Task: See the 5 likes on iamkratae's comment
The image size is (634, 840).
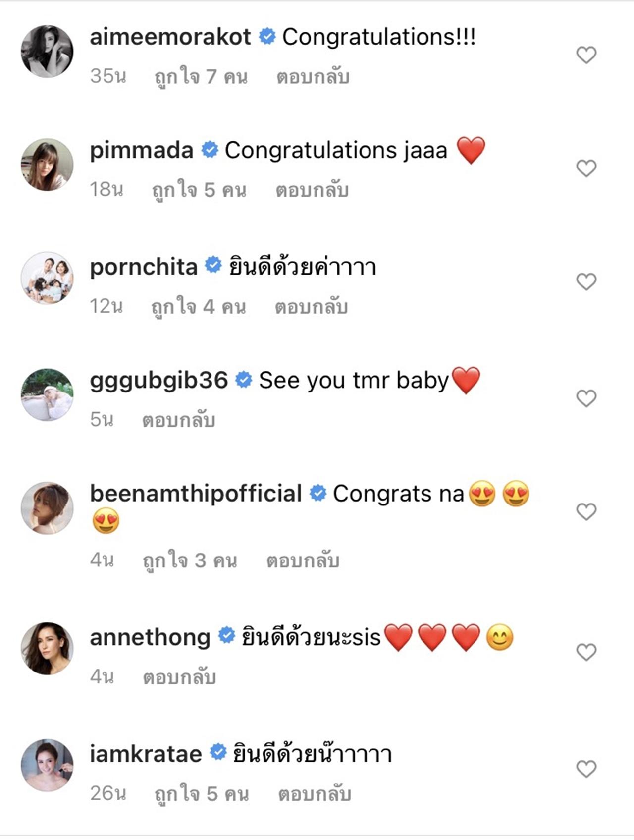Action: [x=202, y=794]
